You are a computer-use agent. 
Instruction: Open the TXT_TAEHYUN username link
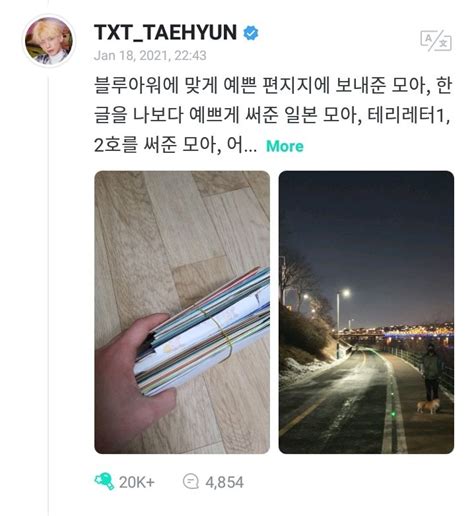[x=165, y=32]
